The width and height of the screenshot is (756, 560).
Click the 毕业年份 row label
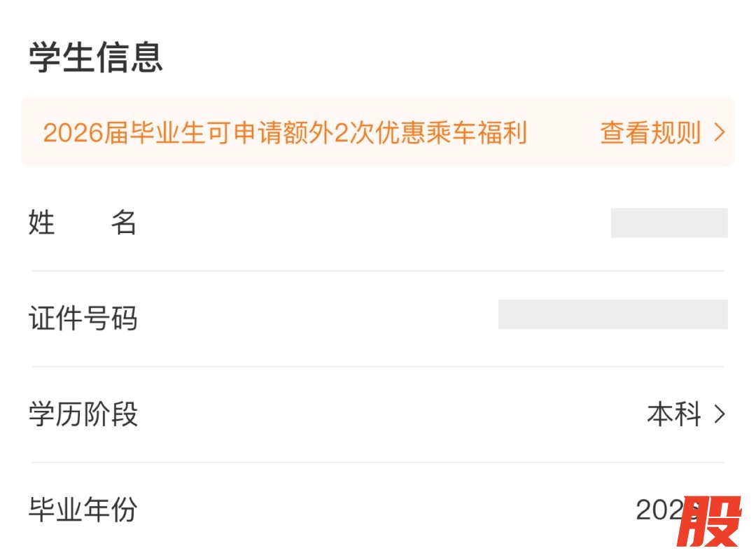pyautogui.click(x=83, y=510)
